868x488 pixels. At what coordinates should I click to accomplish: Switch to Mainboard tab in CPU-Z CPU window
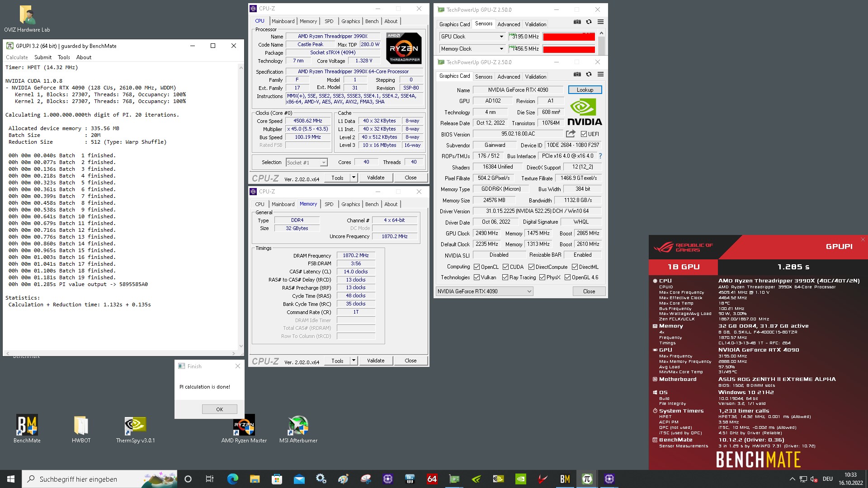coord(283,21)
